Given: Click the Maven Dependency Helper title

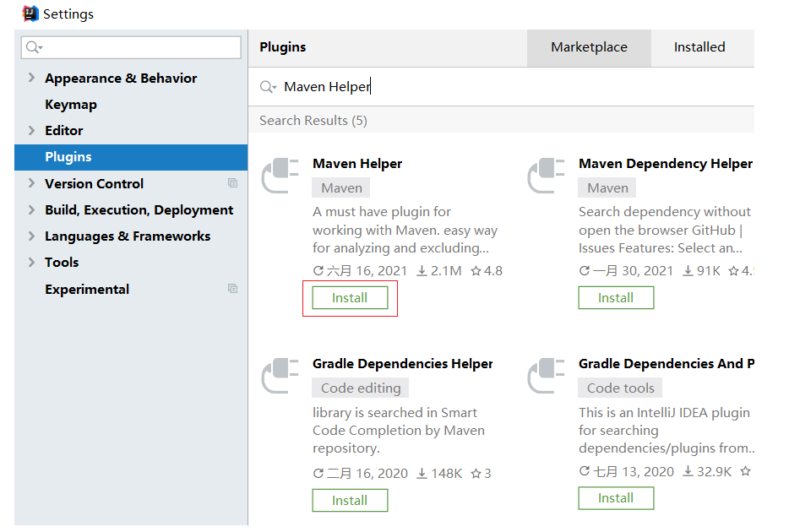Looking at the screenshot, I should point(665,164).
